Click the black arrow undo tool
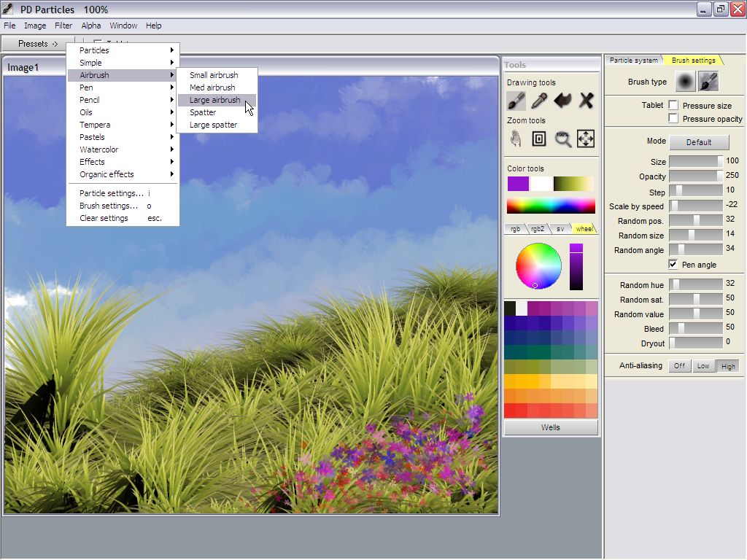747x560 pixels. pyautogui.click(x=562, y=100)
